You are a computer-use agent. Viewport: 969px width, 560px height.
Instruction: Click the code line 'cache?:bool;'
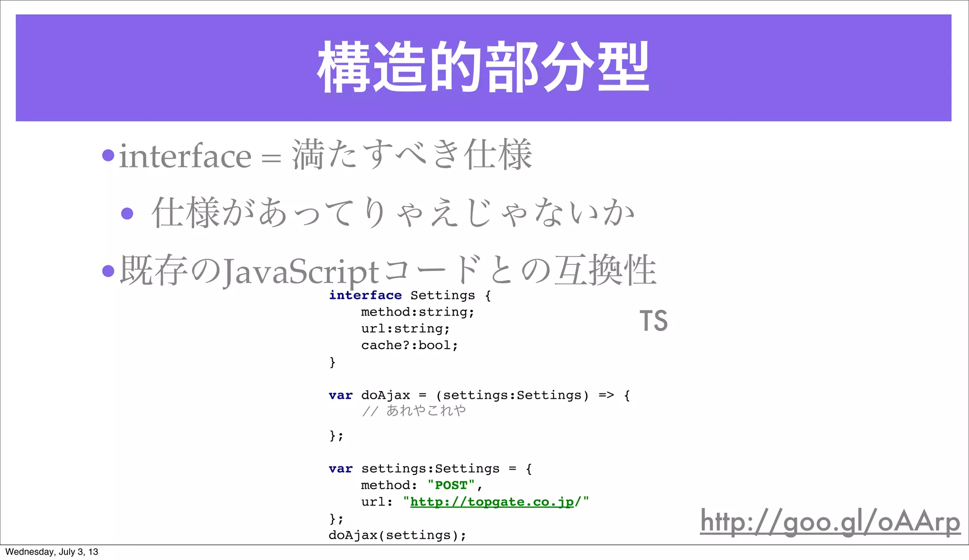(x=410, y=345)
